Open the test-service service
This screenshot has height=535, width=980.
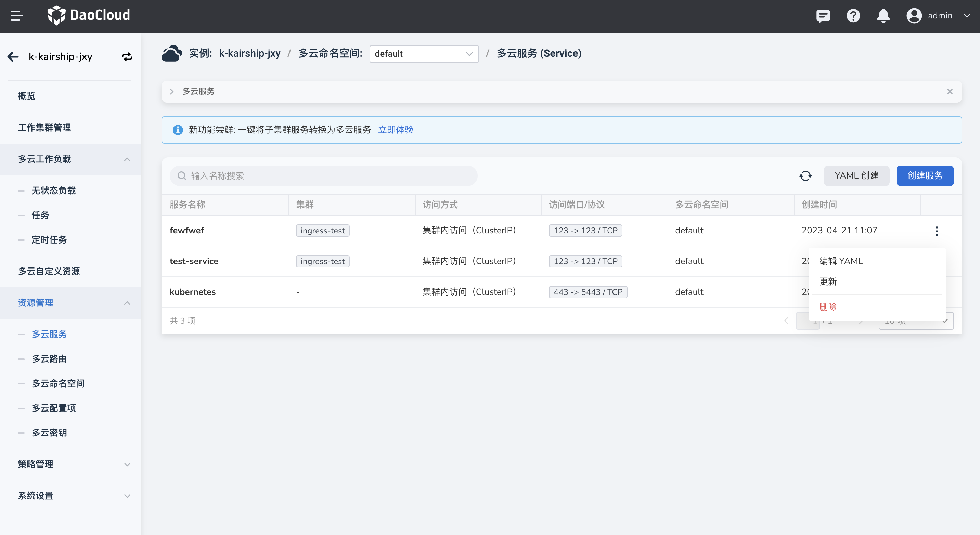(194, 261)
